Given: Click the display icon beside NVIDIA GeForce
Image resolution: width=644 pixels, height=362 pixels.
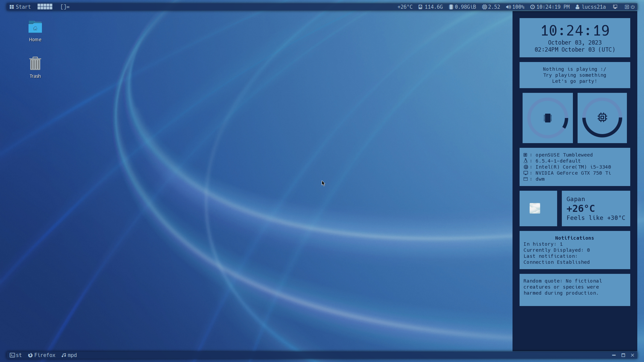Looking at the screenshot, I should pos(526,173).
